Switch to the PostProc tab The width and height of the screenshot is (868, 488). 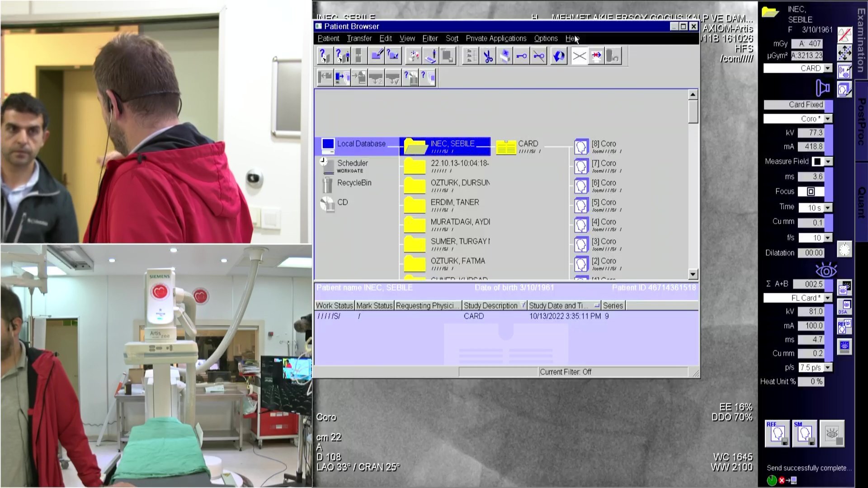point(861,122)
